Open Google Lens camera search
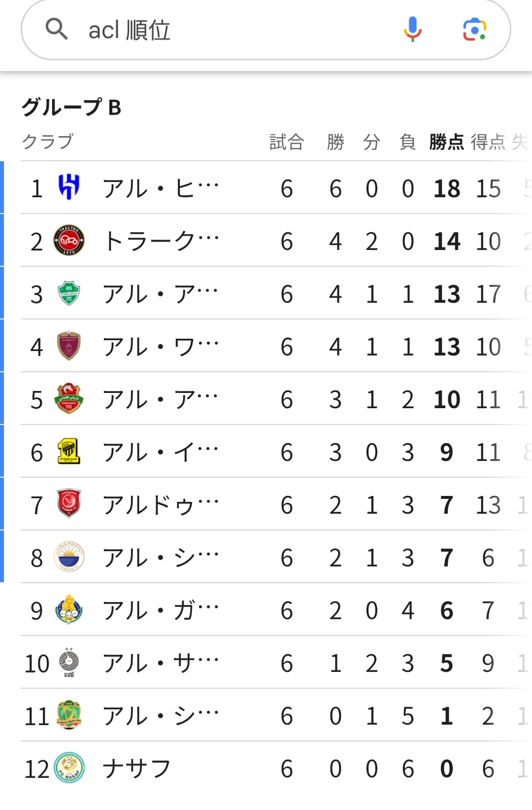Viewport: 532px width, 810px height. 474,30
